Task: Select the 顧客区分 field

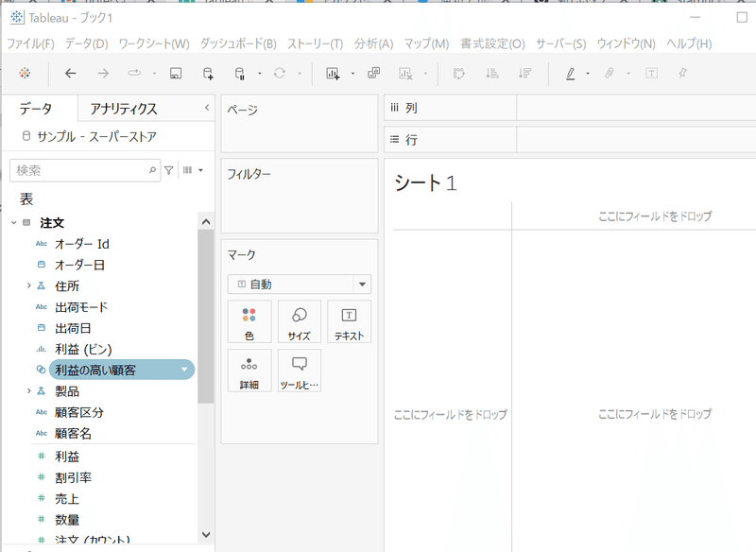Action: [x=79, y=412]
